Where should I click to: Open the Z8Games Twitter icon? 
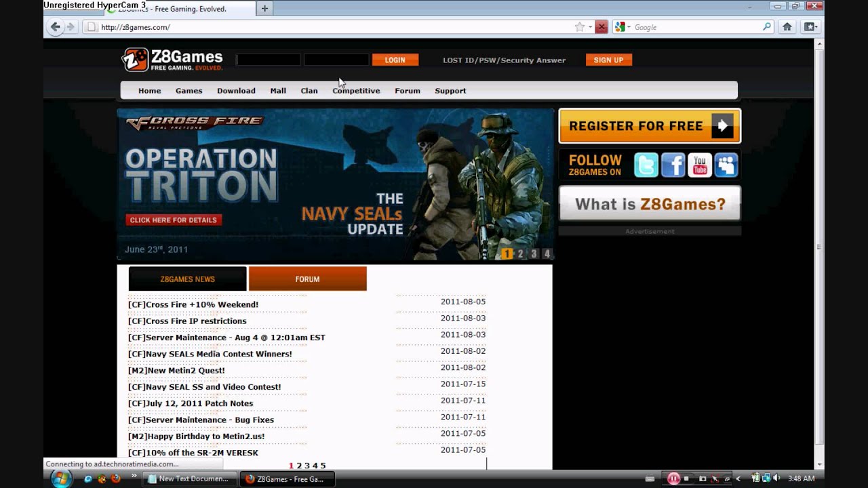646,165
